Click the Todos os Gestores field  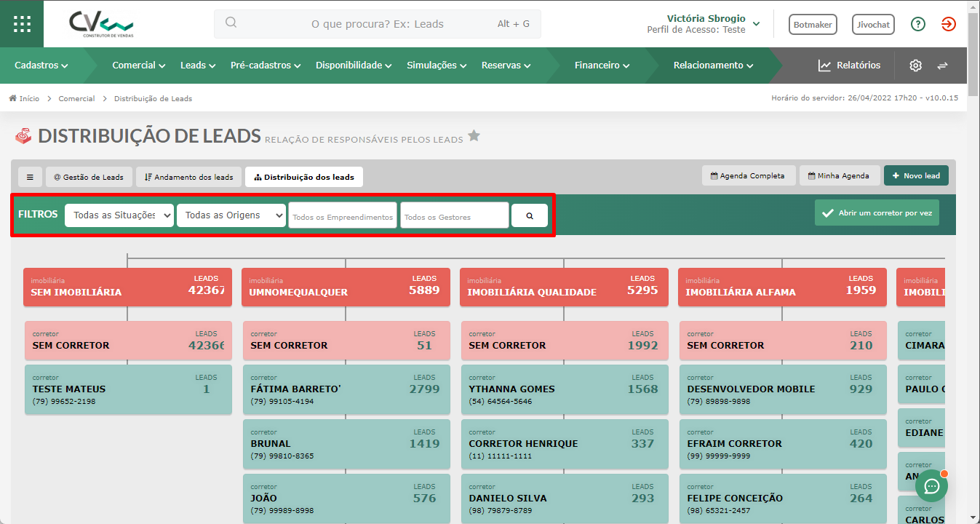click(x=455, y=215)
